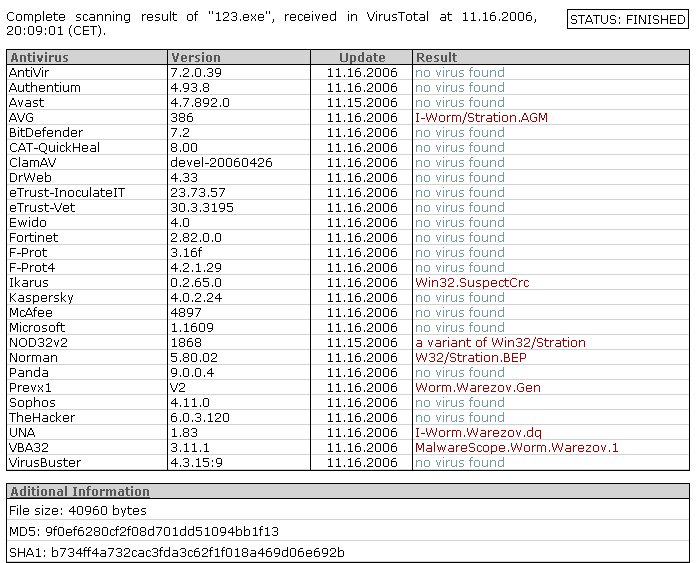Click the scanning result header sentence
The width and height of the screenshot is (696, 563).
[x=272, y=24]
